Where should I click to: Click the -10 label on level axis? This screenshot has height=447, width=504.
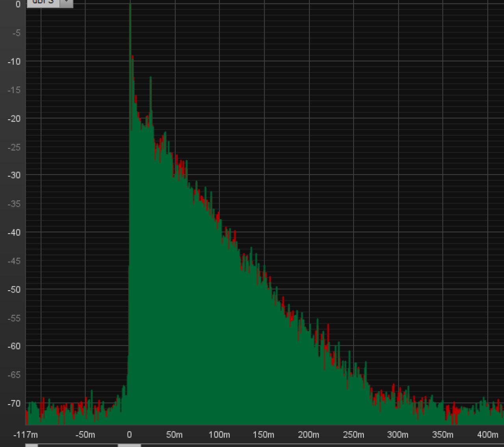pos(14,61)
